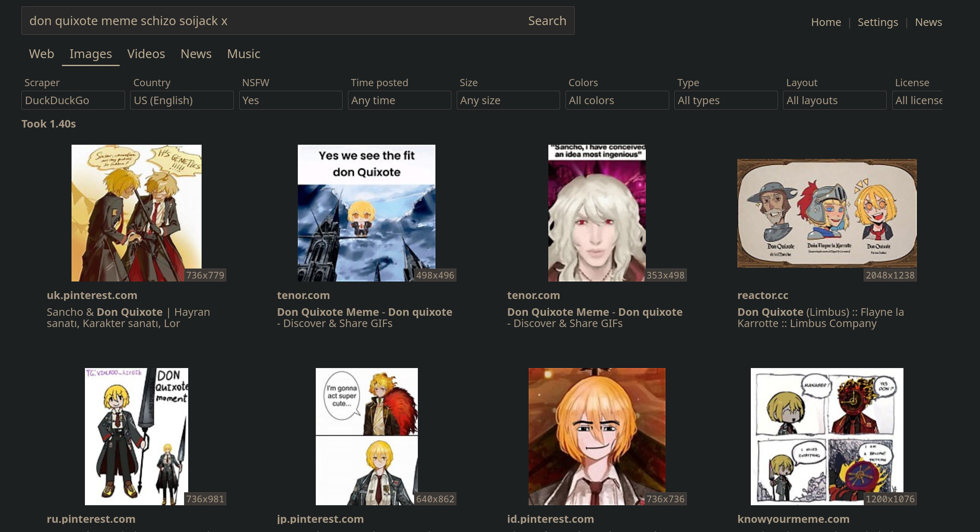
Task: Open the Colors dropdown showing All colors
Action: point(617,100)
